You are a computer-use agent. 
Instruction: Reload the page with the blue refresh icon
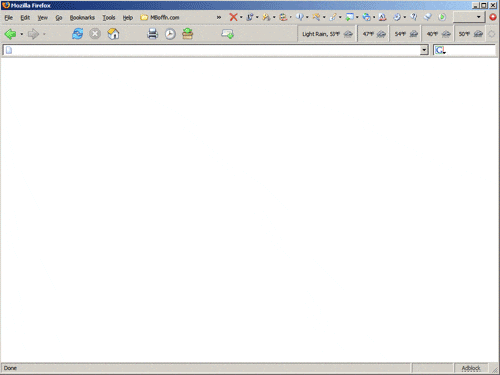[78, 34]
